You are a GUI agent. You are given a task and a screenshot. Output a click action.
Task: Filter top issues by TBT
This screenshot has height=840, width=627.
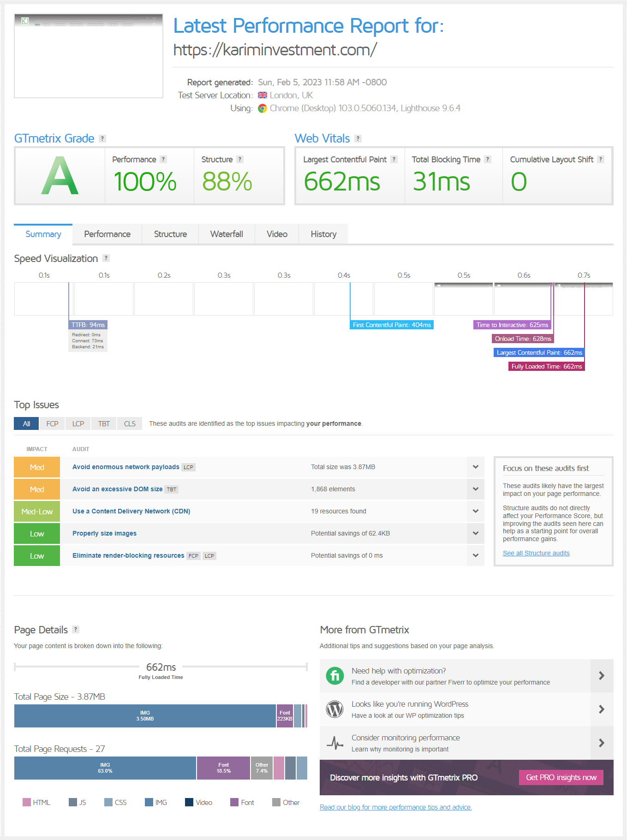pyautogui.click(x=104, y=423)
